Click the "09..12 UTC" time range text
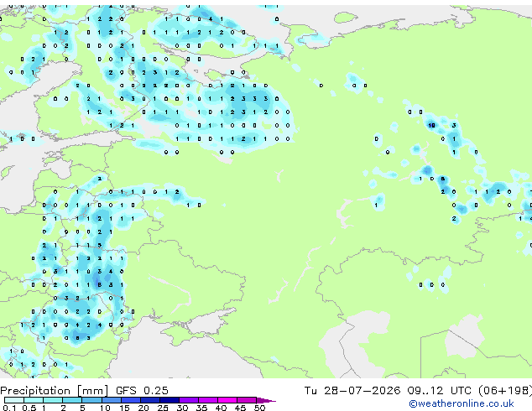532x411 pixels. 440,391
